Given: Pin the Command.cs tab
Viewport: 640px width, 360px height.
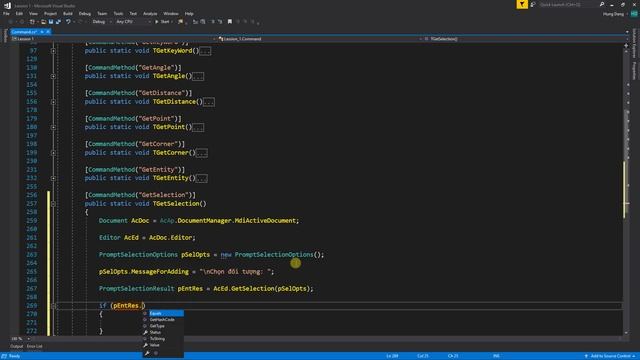Looking at the screenshot, I should pyautogui.click(x=42, y=32).
